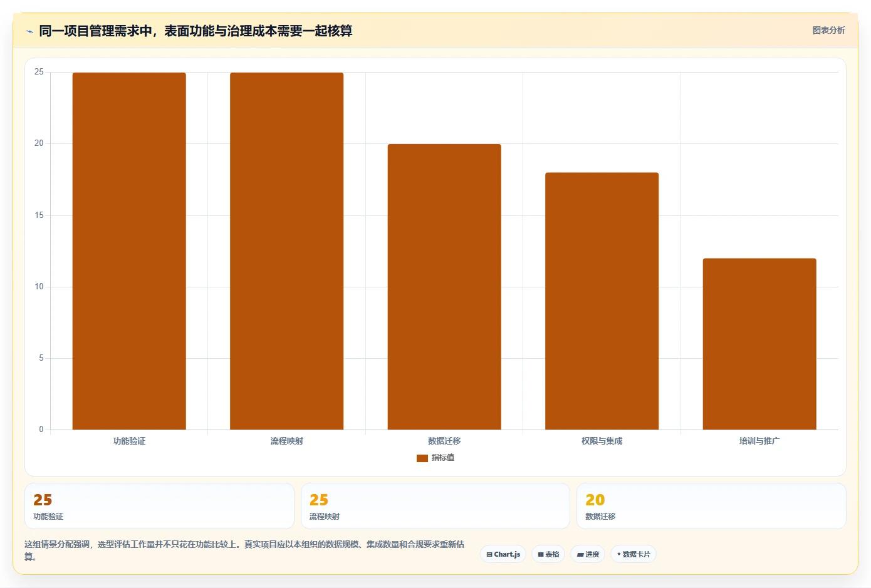Click the y-axis value 0
The height and width of the screenshot is (588, 871).
[41, 430]
